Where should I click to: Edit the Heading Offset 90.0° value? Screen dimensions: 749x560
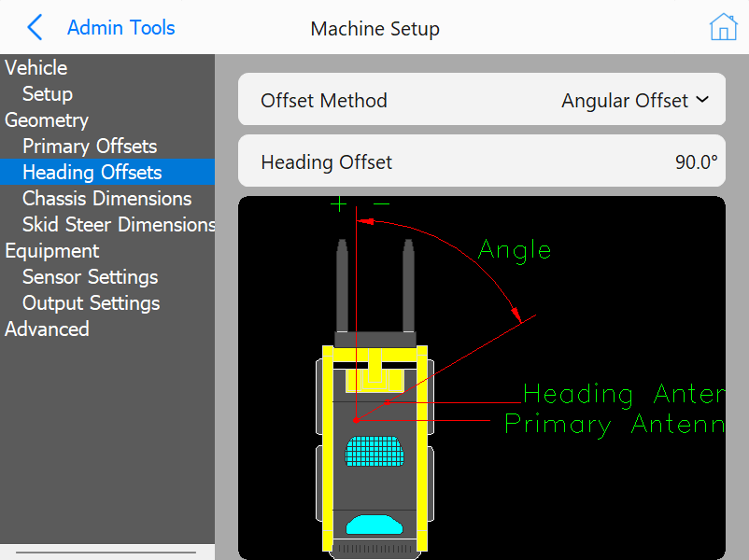tap(696, 162)
